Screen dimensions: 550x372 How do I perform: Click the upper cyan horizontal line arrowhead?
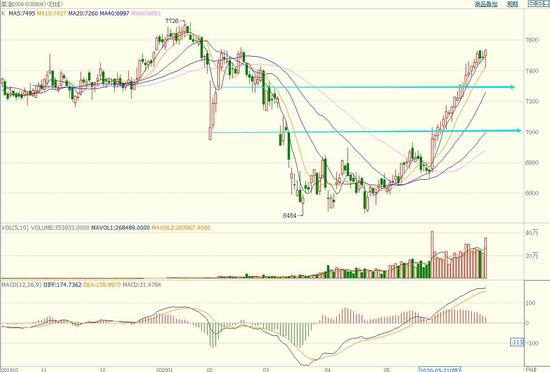tap(512, 87)
